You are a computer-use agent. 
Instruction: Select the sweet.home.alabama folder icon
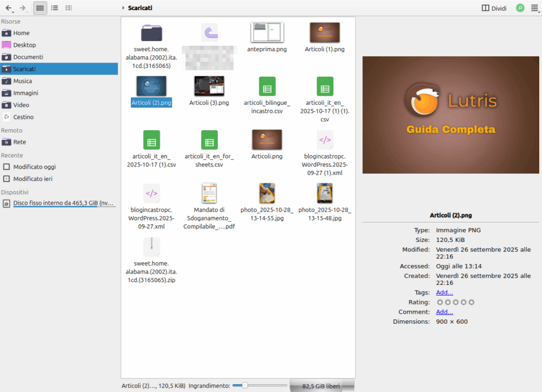click(x=151, y=33)
